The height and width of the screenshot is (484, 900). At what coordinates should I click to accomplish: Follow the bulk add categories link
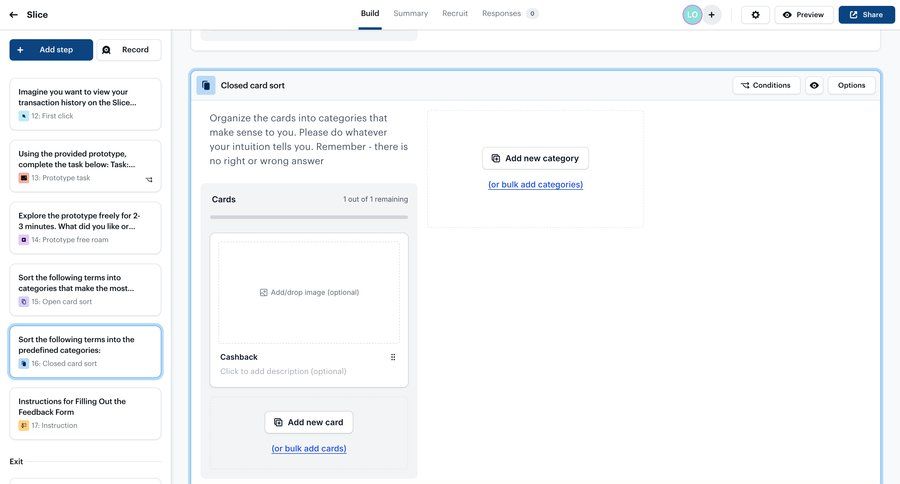click(536, 185)
